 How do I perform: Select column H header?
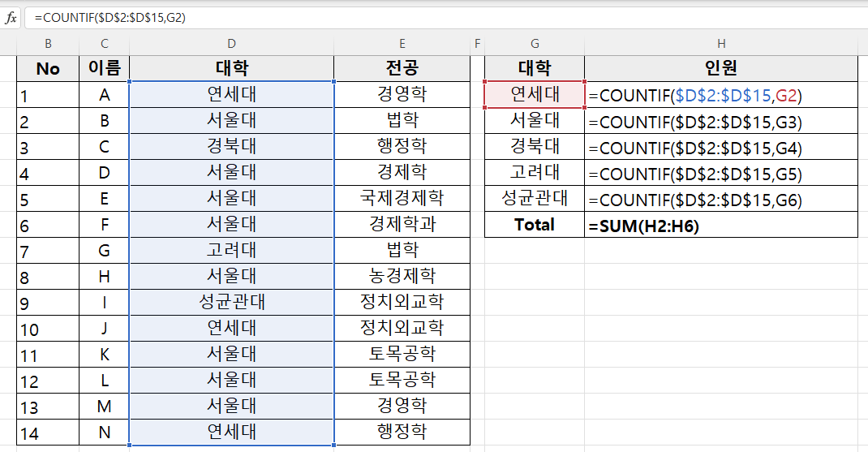pos(720,44)
